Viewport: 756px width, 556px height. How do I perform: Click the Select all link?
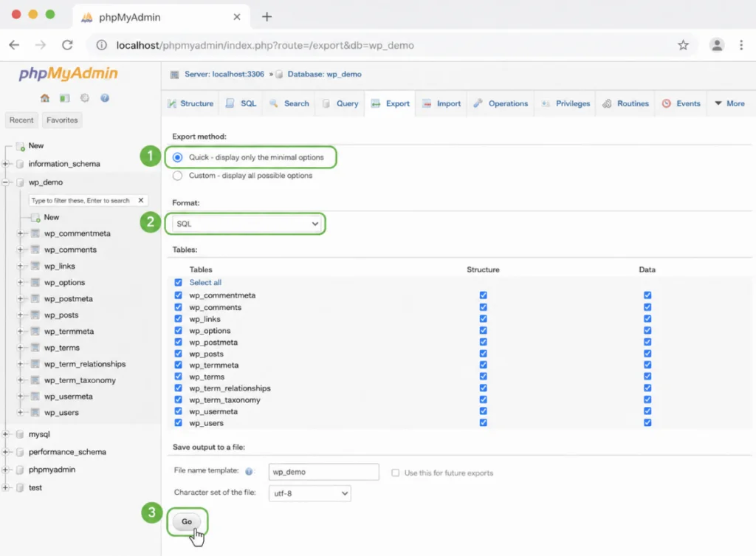click(x=205, y=282)
